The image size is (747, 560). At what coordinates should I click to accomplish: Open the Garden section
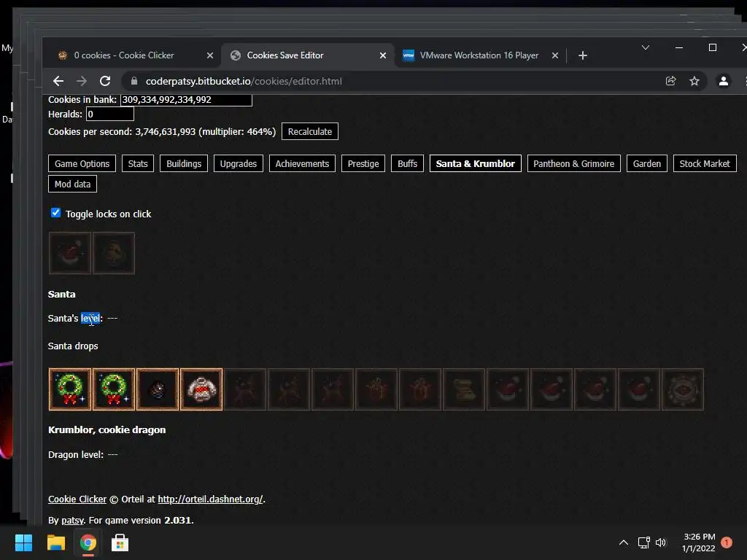[647, 163]
